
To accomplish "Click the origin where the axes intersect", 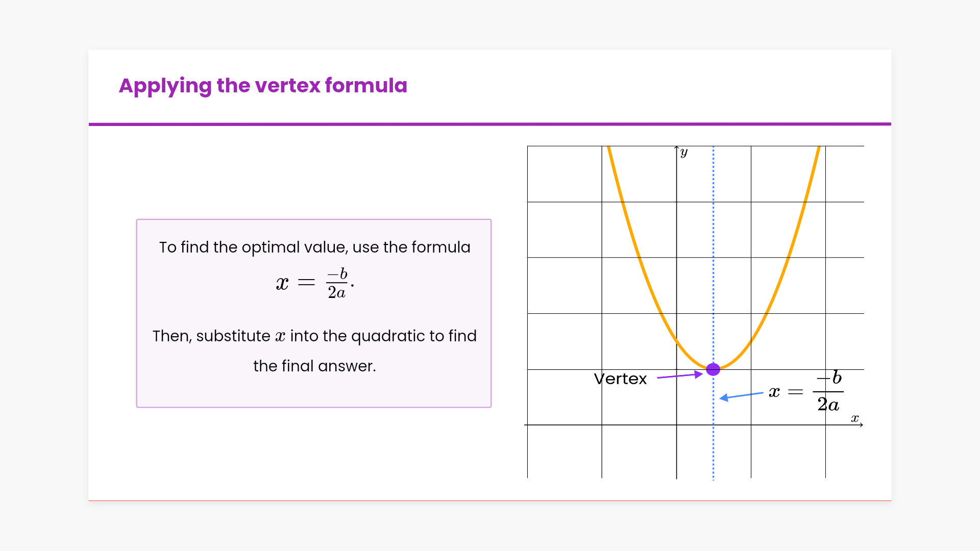I will [x=677, y=425].
